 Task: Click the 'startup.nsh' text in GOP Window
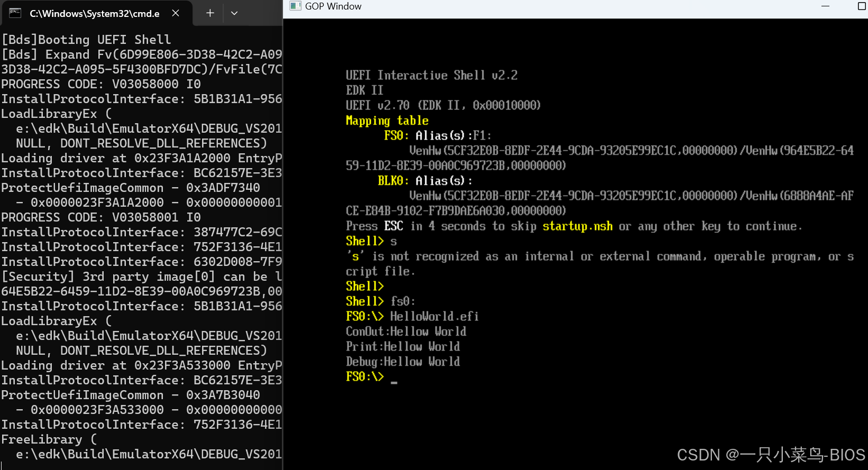point(578,226)
